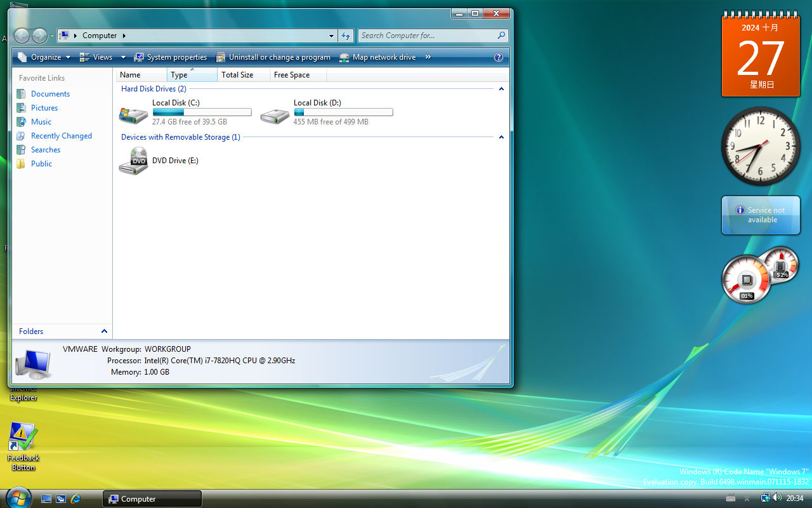Screen dimensions: 812x508
Task: Click the volume speaker tray icon
Action: [777, 498]
